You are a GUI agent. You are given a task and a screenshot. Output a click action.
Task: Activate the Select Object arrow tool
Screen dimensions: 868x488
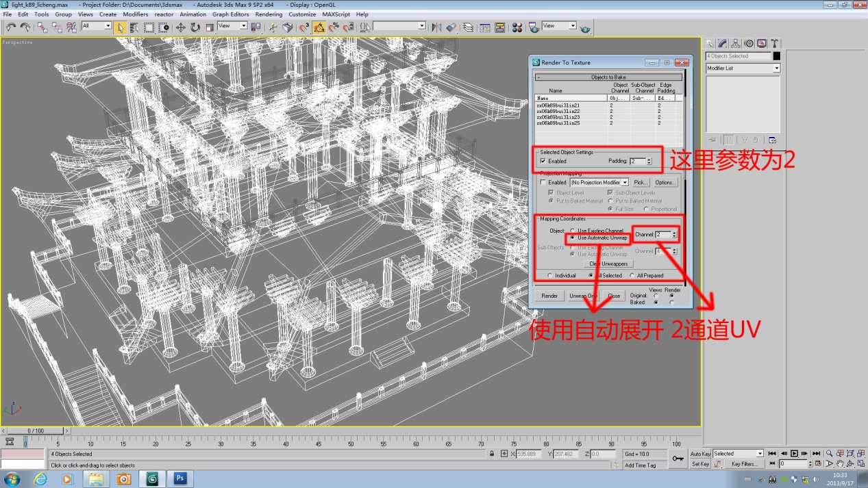click(x=120, y=27)
